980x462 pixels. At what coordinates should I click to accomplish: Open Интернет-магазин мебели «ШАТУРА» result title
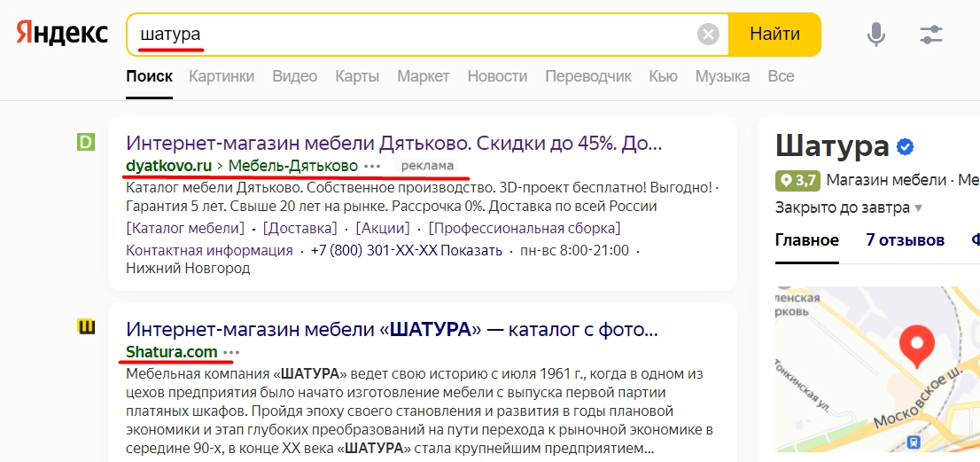(392, 329)
